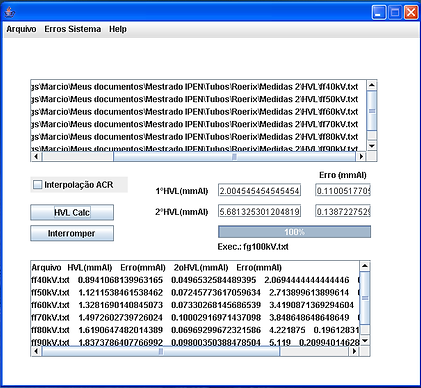Viewport: 421px width, 388px height.
Task: Select the ff60kV.txt path in file list
Action: pos(195,112)
